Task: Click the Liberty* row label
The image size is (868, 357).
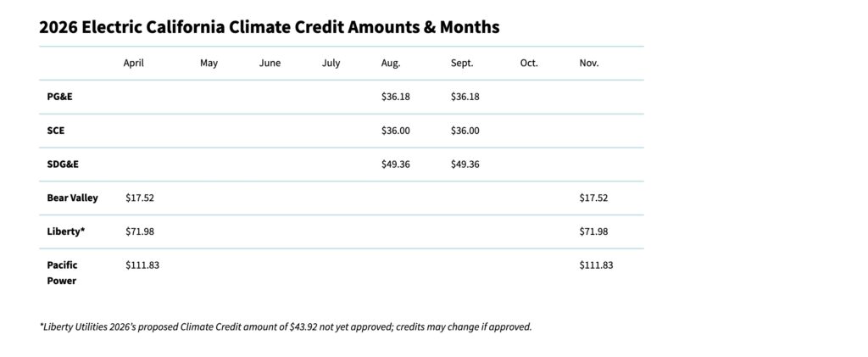Action: (65, 231)
